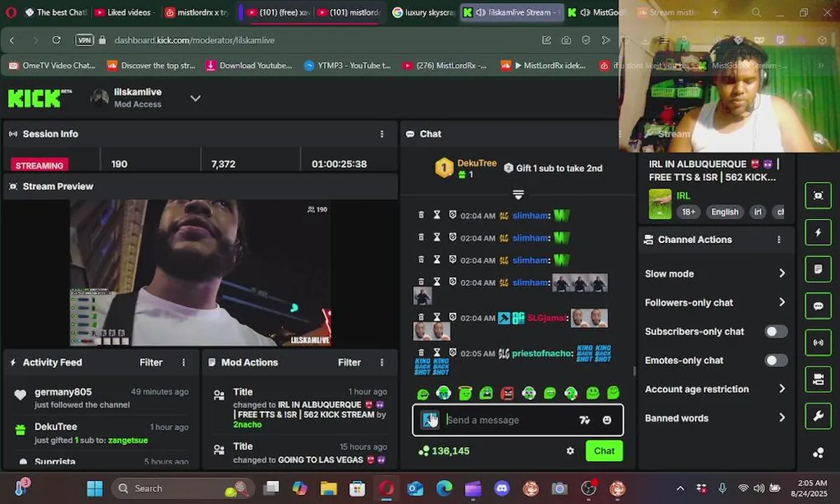Click the three-dots icon at sidebar bottom
This screenshot has width=840, height=504.
pos(818,453)
